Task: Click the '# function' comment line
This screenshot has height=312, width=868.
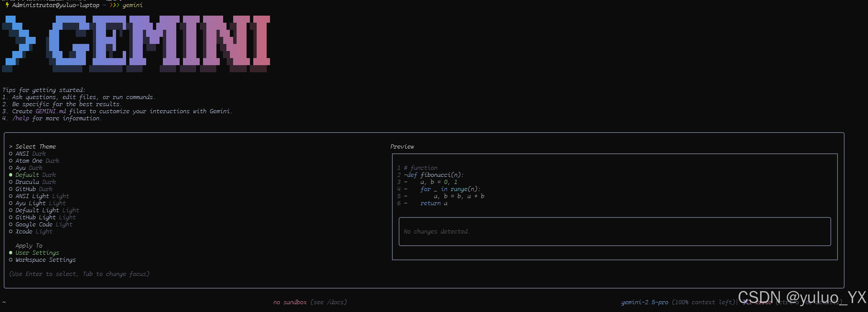Action: [421, 168]
